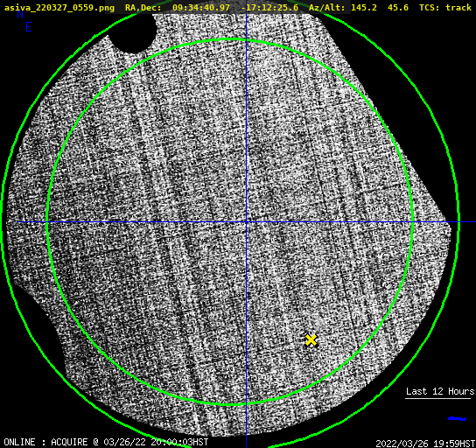Image resolution: width=476 pixels, height=448 pixels.
Task: Click the RA,Dec: label in header
Action: (x=143, y=7)
